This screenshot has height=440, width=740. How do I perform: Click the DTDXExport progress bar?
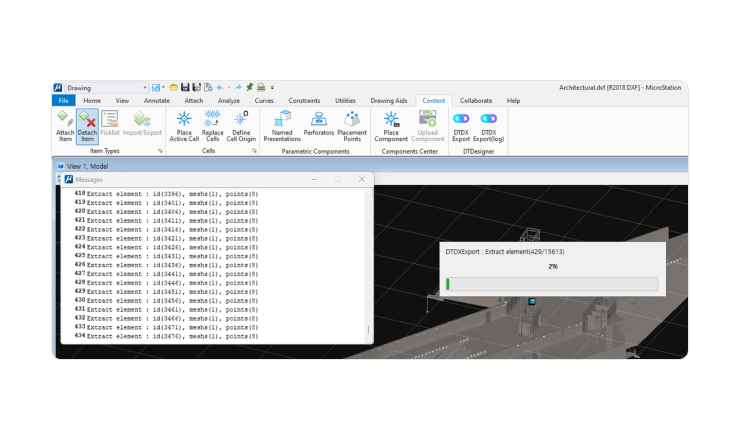[x=551, y=284]
